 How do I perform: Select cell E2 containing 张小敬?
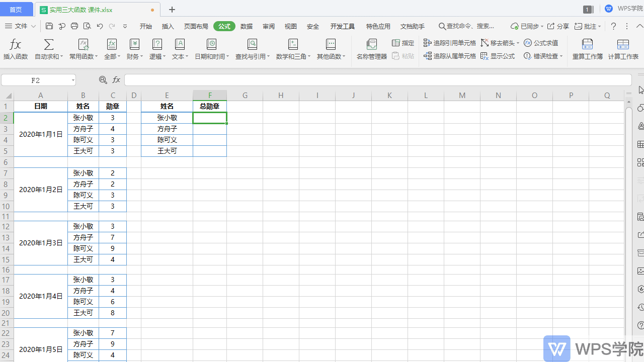tap(167, 118)
